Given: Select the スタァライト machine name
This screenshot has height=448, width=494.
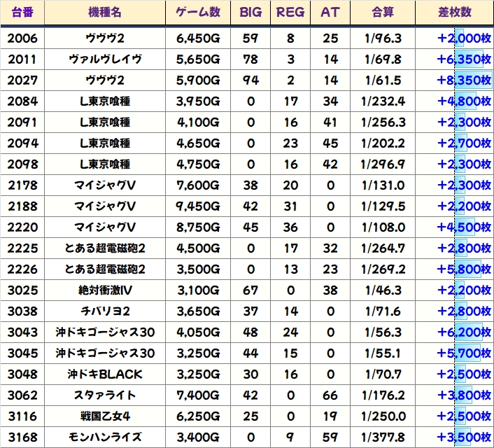Looking at the screenshot, I should click(x=104, y=395).
